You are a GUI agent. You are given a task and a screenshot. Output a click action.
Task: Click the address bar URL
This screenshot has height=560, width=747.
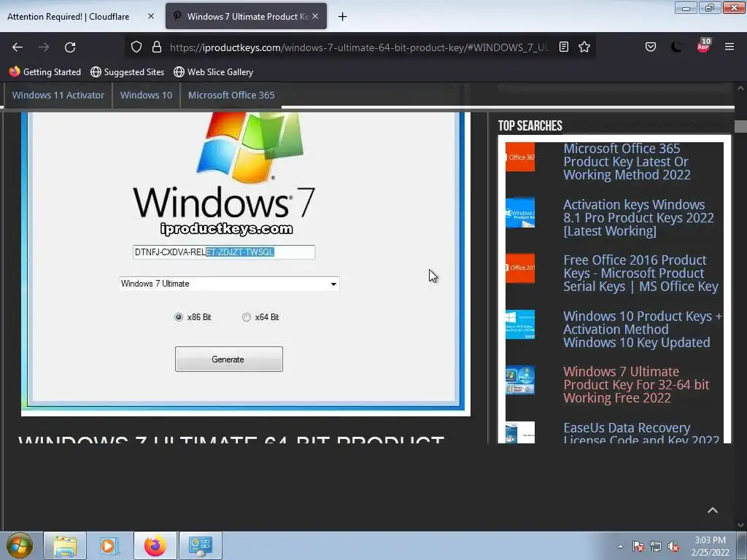pyautogui.click(x=360, y=47)
